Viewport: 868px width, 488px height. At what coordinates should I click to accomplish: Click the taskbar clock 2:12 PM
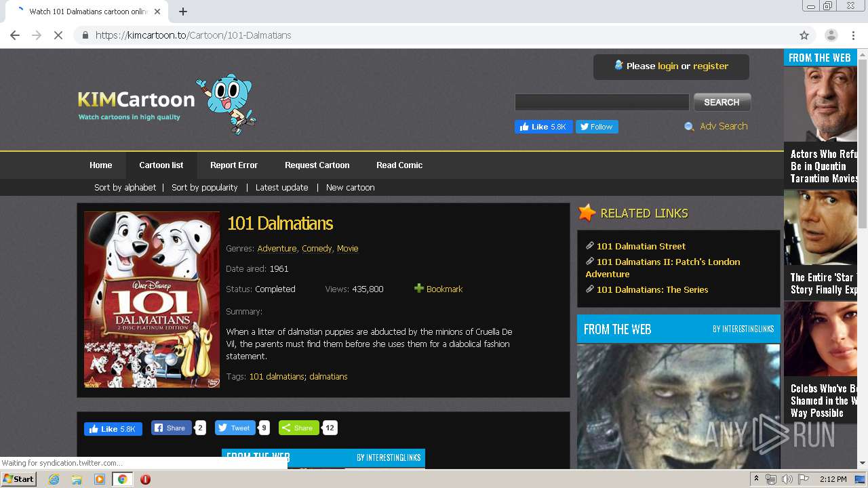pos(833,479)
